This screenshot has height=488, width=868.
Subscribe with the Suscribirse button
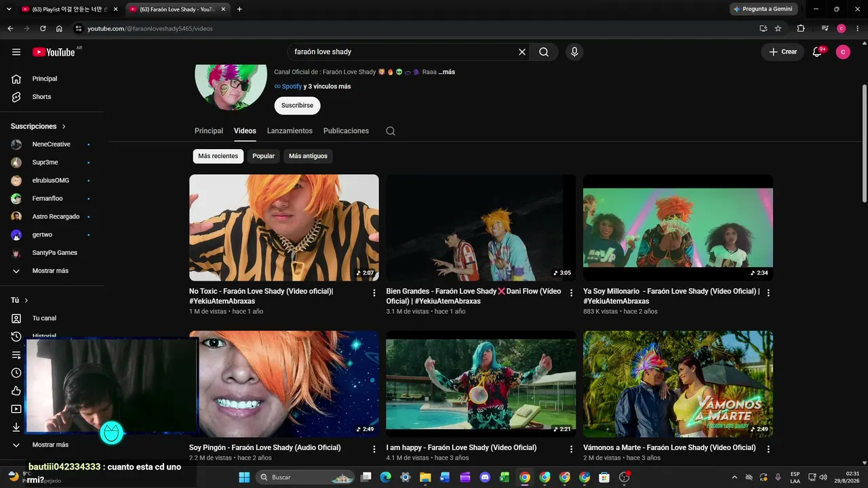point(297,106)
